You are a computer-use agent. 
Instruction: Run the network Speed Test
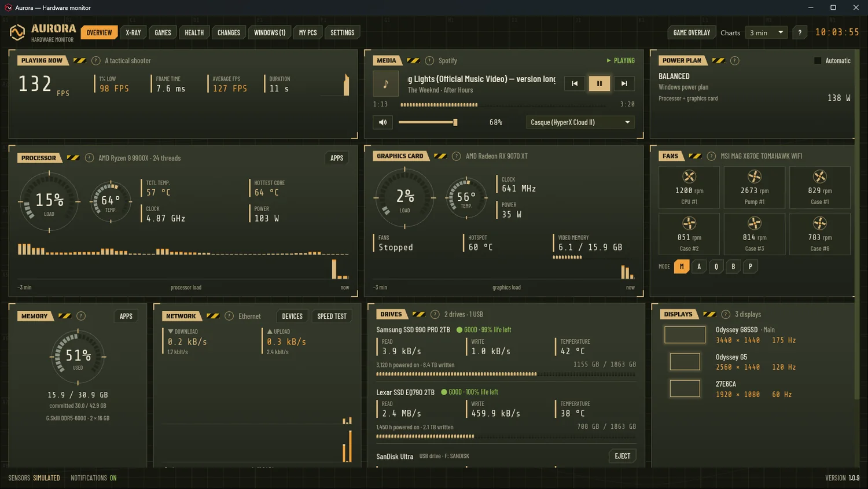(x=332, y=316)
